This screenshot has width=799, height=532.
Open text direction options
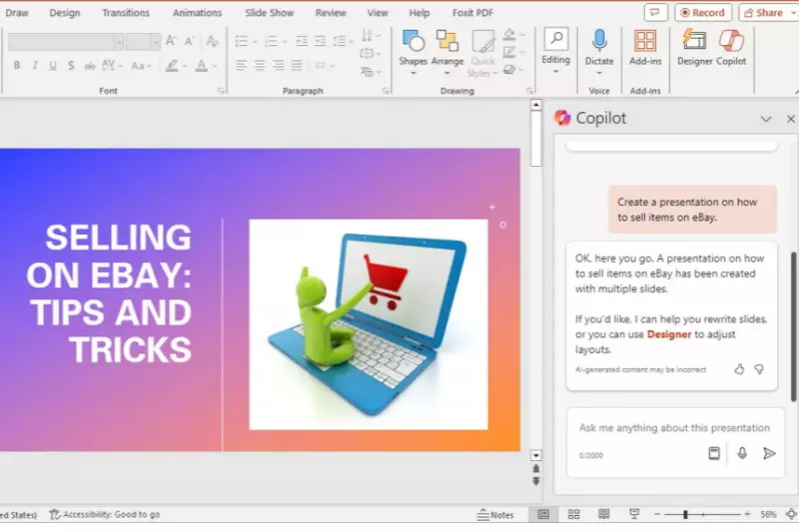point(371,35)
